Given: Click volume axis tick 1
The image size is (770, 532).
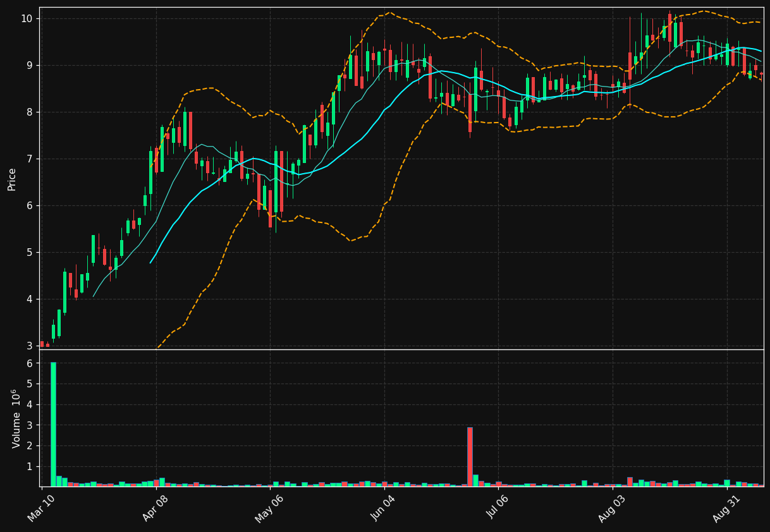Looking at the screenshot, I should click(29, 467).
